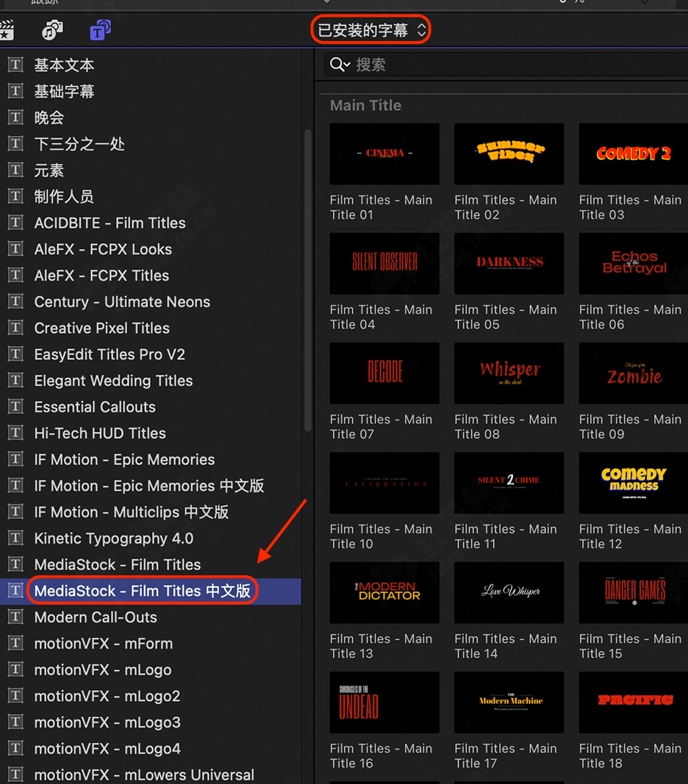Select Main Title 14 Love Whisper thumbnail
This screenshot has height=784, width=688.
click(x=509, y=592)
